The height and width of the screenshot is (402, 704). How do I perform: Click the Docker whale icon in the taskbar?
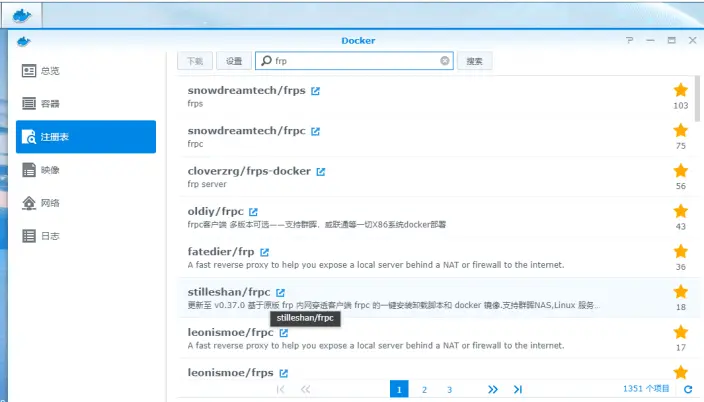pos(21,16)
